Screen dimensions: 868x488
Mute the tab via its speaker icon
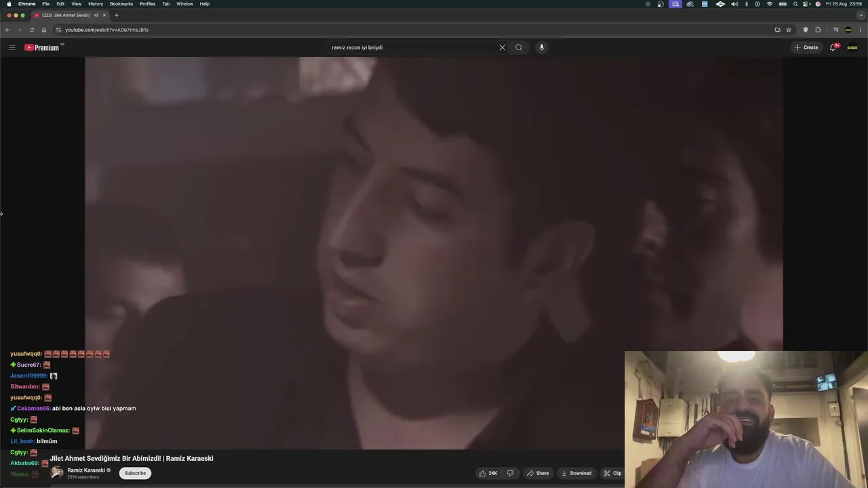click(x=96, y=15)
